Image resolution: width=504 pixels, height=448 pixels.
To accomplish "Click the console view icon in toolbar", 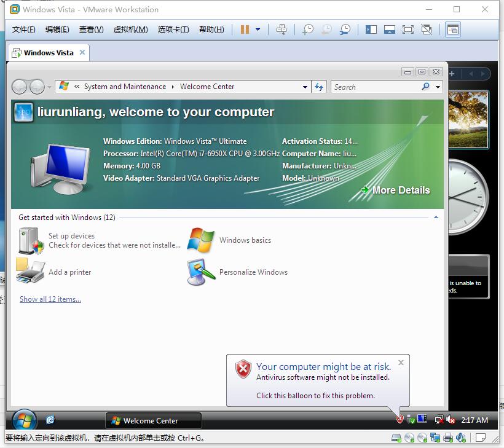I will (x=453, y=30).
